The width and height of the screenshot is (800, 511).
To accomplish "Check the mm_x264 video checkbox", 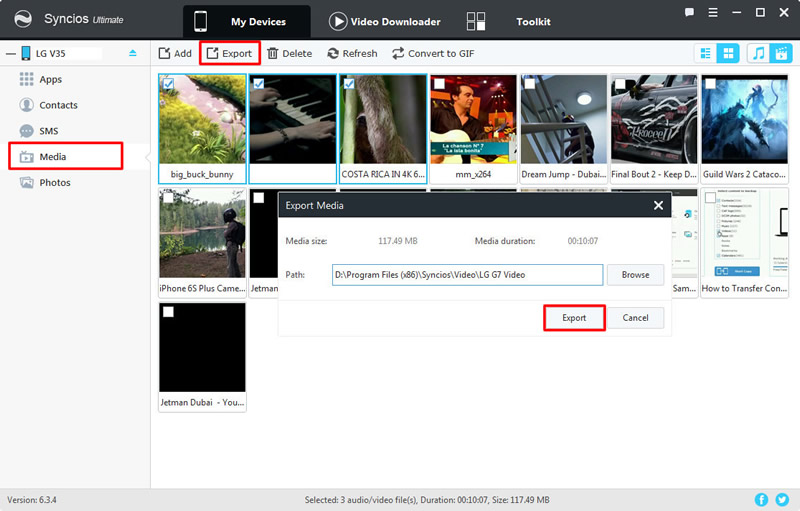I will [439, 84].
